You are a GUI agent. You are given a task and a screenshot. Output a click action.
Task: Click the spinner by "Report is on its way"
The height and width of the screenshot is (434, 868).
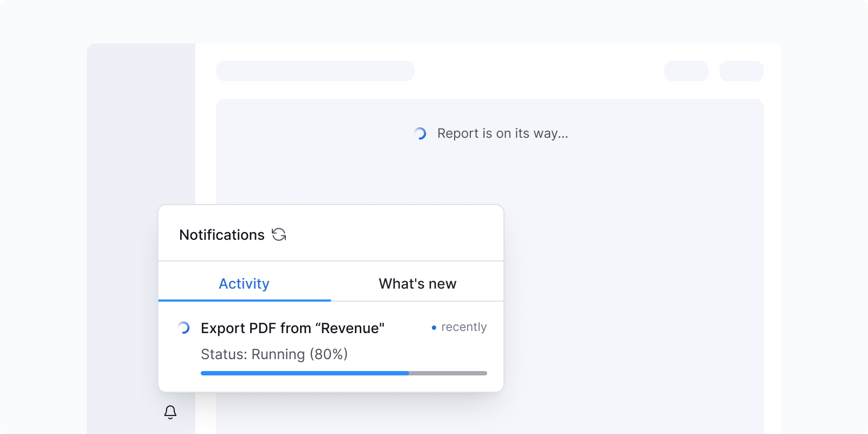click(420, 133)
